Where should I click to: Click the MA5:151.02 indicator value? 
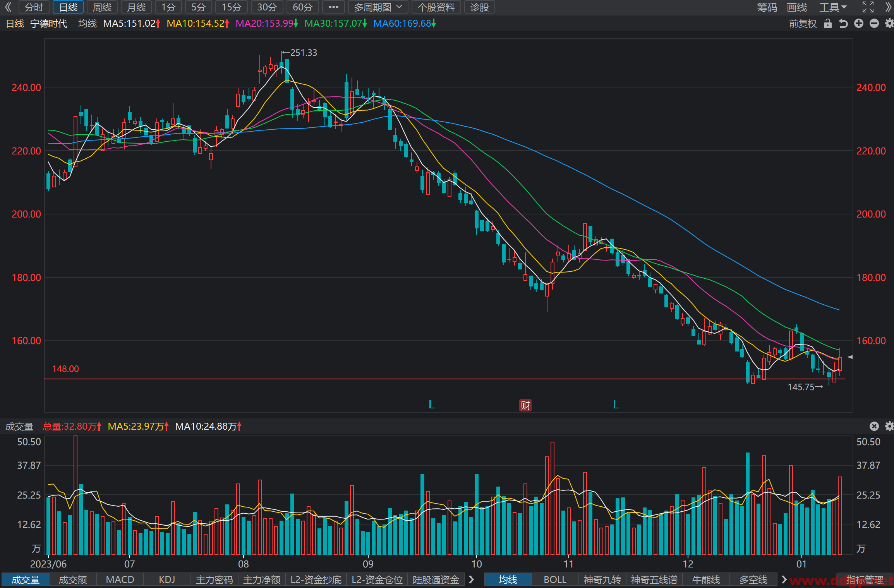coord(132,24)
